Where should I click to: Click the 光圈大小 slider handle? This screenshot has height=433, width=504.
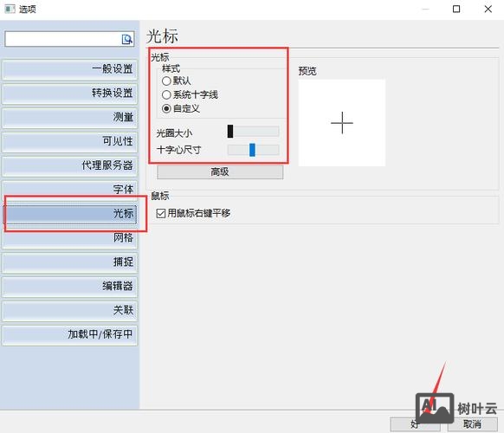tap(230, 132)
